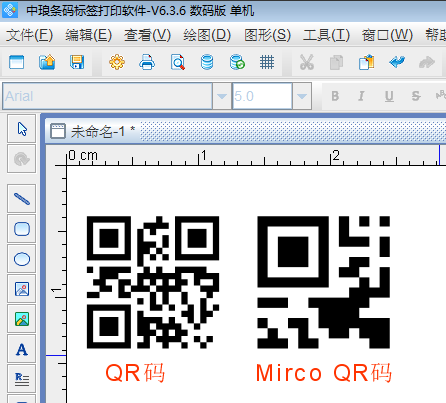This screenshot has height=403, width=446.
Task: Open the 查看(V) menu
Action: click(147, 35)
